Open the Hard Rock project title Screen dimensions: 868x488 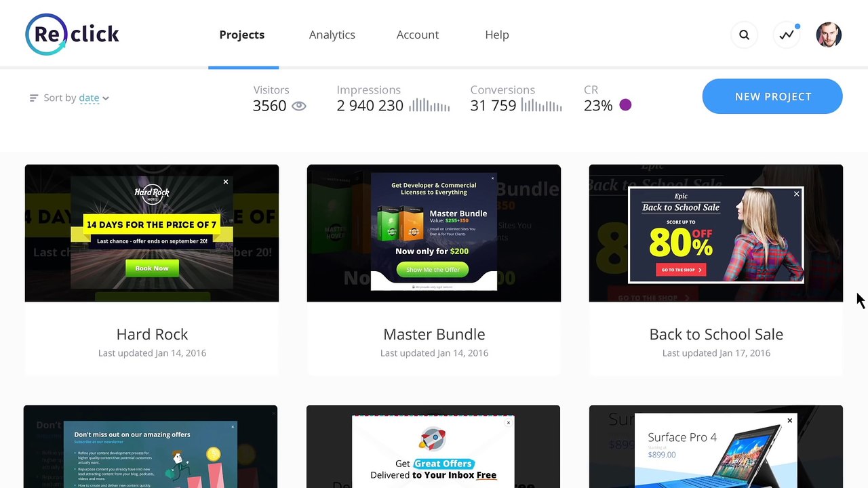coord(152,334)
